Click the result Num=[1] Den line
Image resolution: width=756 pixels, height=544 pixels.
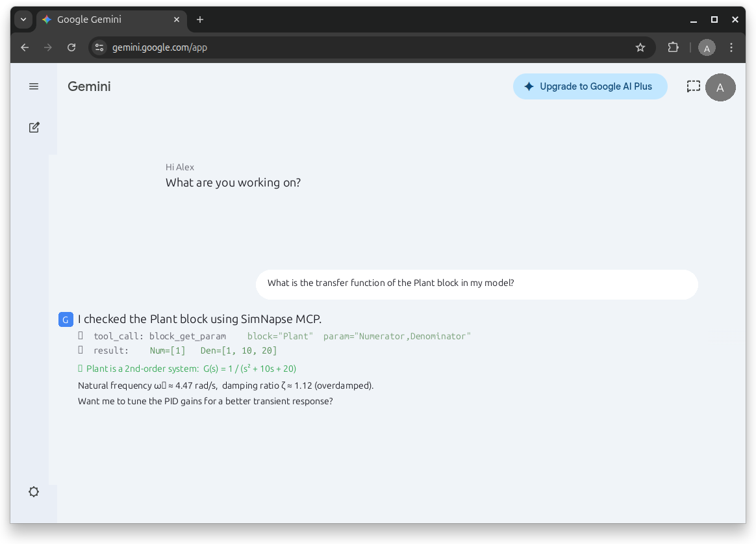[177, 350]
